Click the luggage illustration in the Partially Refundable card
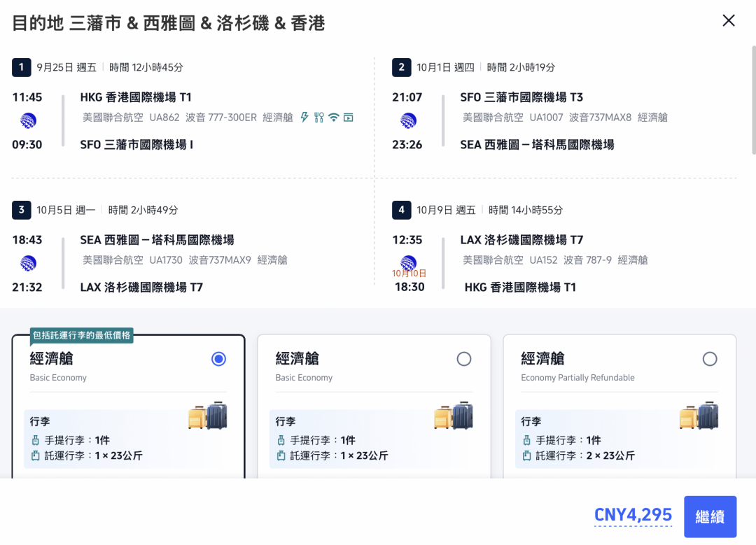The height and width of the screenshot is (545, 756). 699,416
